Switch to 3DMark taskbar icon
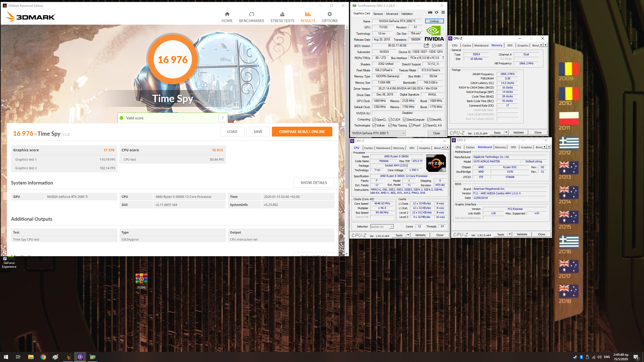The image size is (644, 362). click(68, 357)
